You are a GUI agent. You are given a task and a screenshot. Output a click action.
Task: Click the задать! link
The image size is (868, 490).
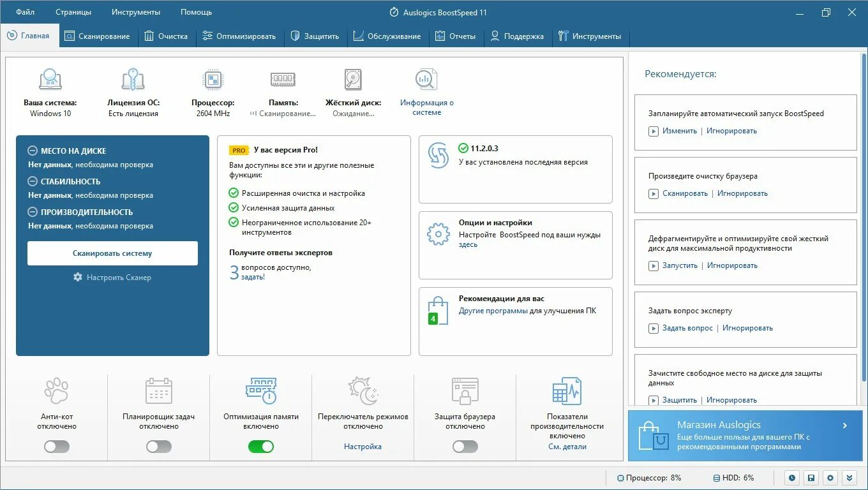(253, 277)
